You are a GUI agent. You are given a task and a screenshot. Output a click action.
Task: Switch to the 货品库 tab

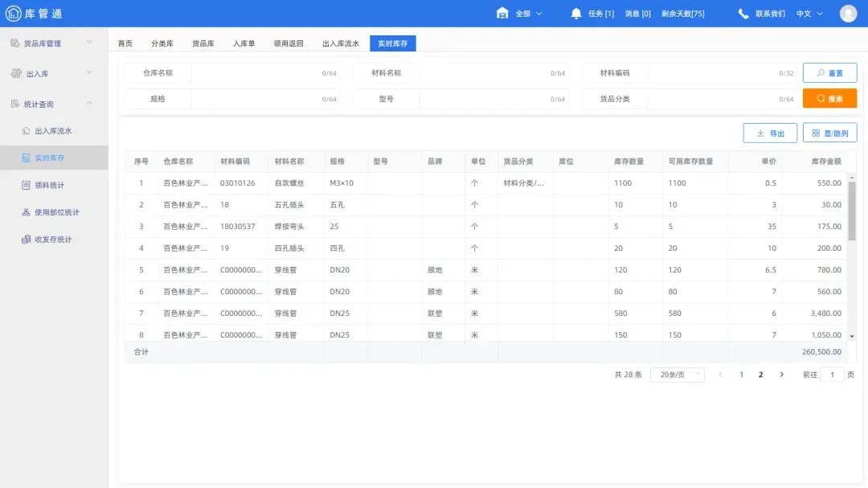pyautogui.click(x=202, y=43)
